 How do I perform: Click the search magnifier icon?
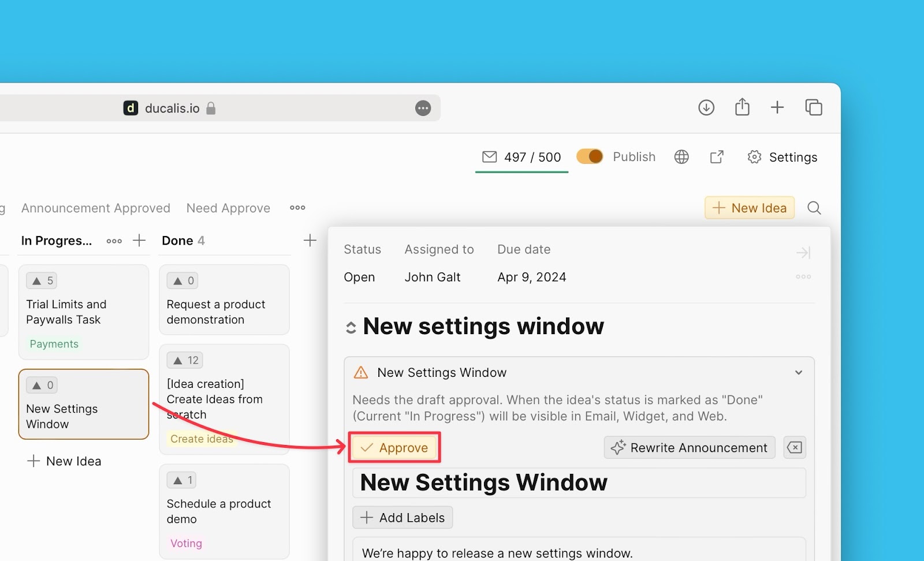click(x=814, y=208)
